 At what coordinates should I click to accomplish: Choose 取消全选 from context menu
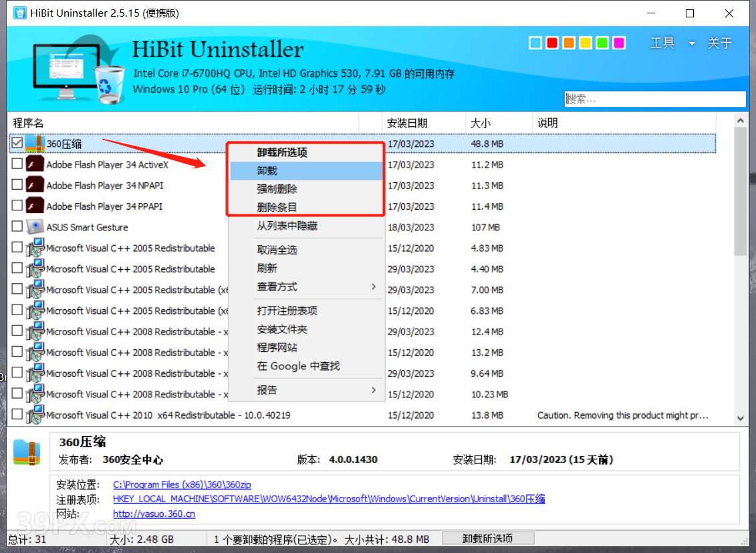pyautogui.click(x=306, y=250)
